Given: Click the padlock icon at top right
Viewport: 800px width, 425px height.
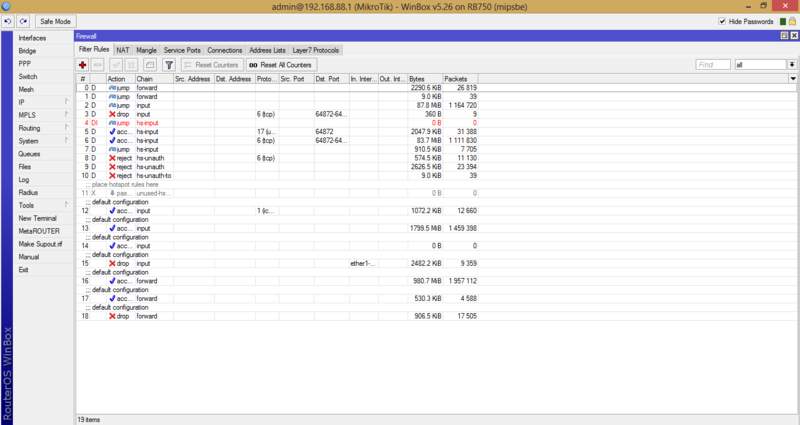Looking at the screenshot, I should point(792,21).
